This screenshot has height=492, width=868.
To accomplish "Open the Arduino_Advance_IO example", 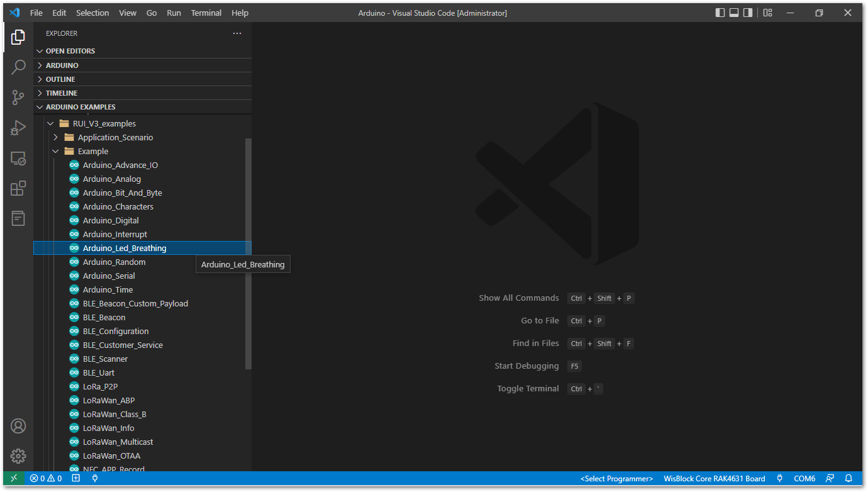I will 142,165.
